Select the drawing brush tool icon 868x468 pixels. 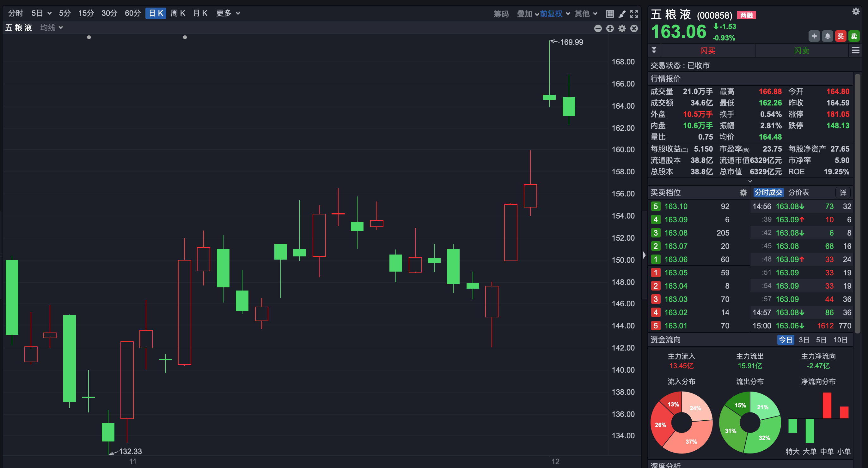tap(622, 14)
